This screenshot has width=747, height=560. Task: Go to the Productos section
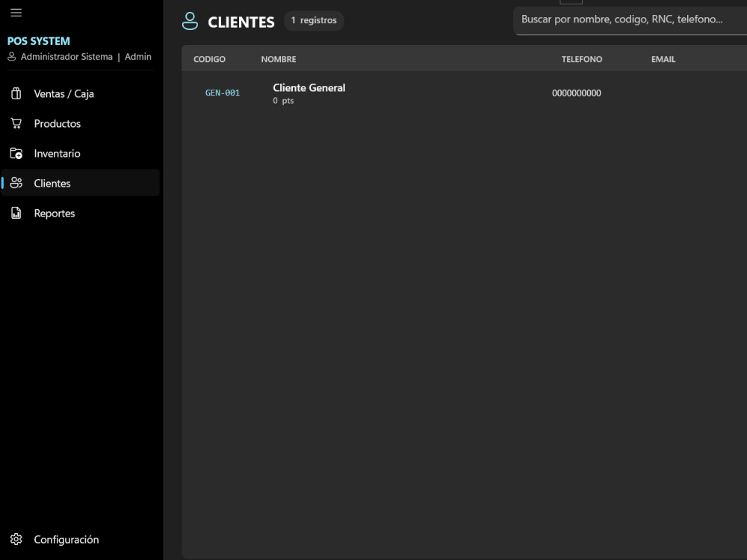[80, 123]
